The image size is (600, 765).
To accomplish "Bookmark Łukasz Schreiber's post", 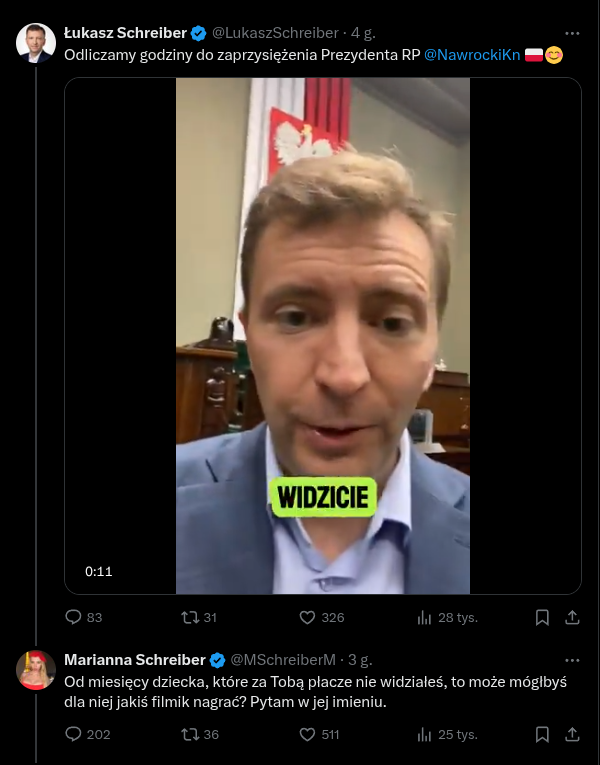I will point(542,617).
